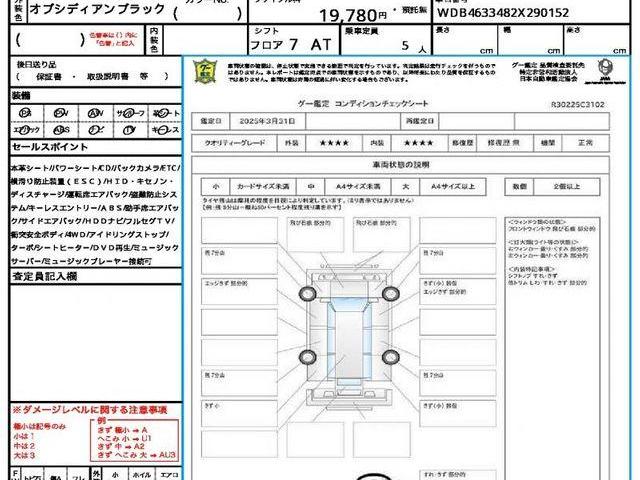Click the <内装特記事項> heading
The image size is (640, 480).
coord(531,269)
